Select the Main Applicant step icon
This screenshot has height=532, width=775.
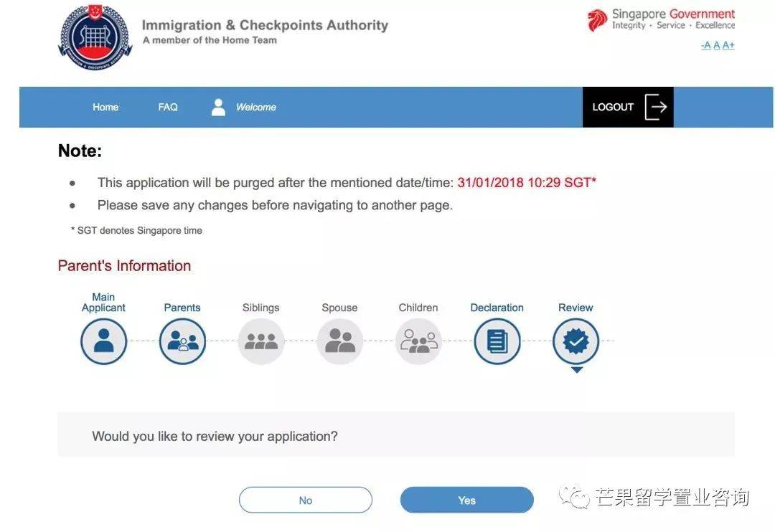103,341
